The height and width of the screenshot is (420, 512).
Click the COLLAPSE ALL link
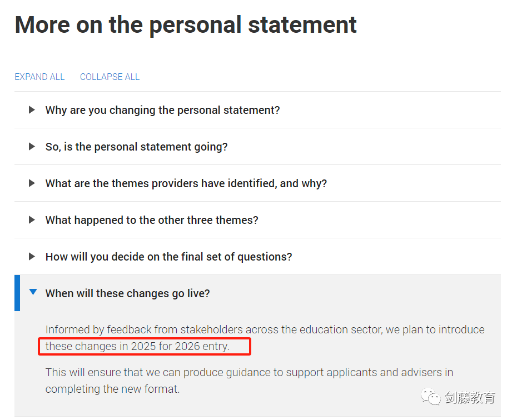110,77
